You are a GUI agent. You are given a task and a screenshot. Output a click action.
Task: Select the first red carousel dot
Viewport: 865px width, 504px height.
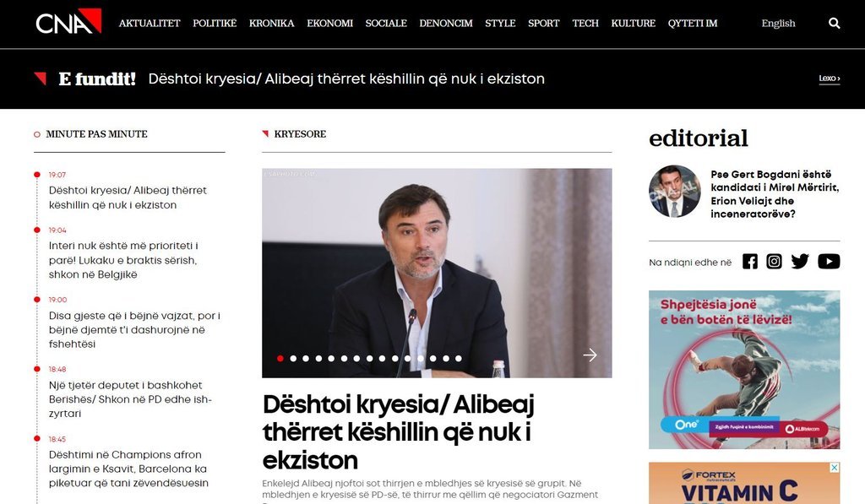point(280,359)
